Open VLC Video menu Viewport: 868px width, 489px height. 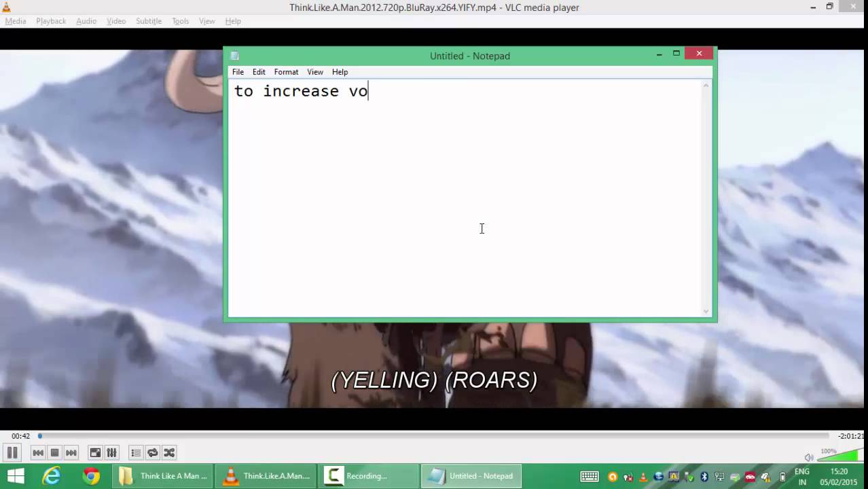(x=116, y=21)
